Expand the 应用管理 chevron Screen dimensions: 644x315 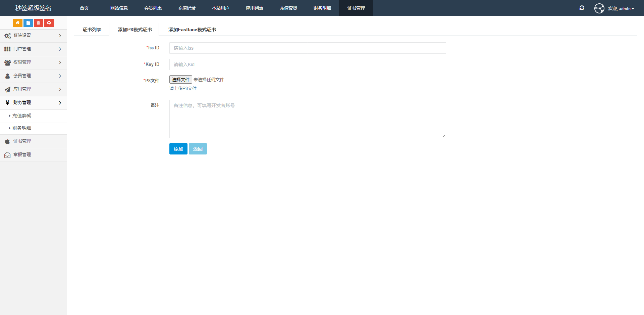[x=60, y=89]
